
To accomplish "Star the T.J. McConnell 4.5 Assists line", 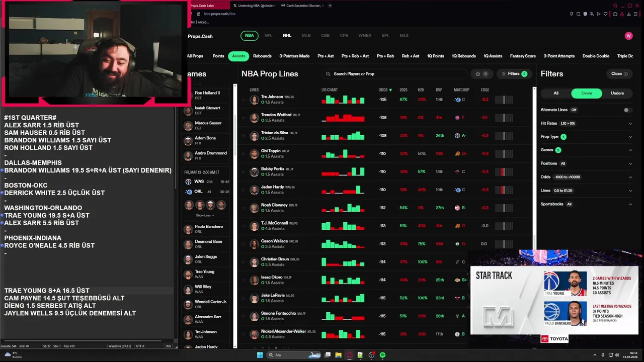I will click(x=244, y=226).
